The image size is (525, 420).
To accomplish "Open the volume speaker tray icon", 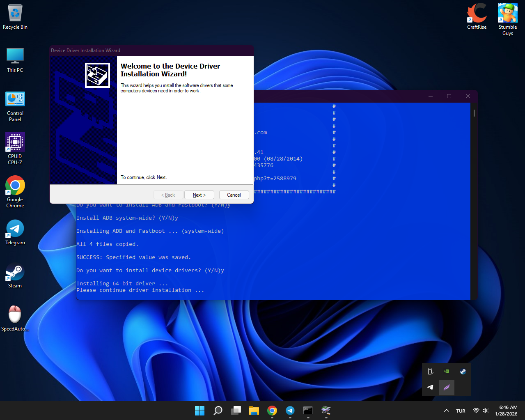I will pos(486,411).
